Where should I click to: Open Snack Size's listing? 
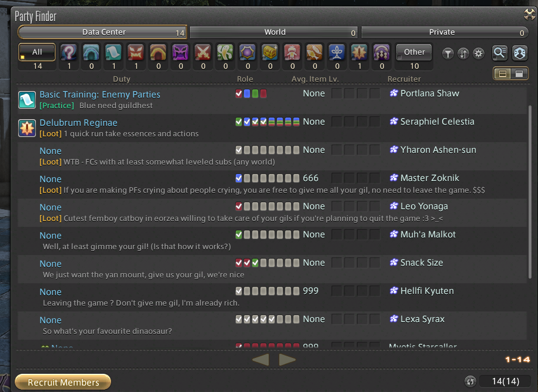click(x=272, y=269)
